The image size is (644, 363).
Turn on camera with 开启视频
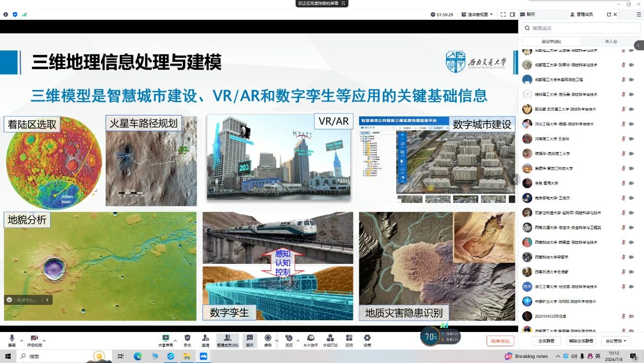[x=34, y=339]
